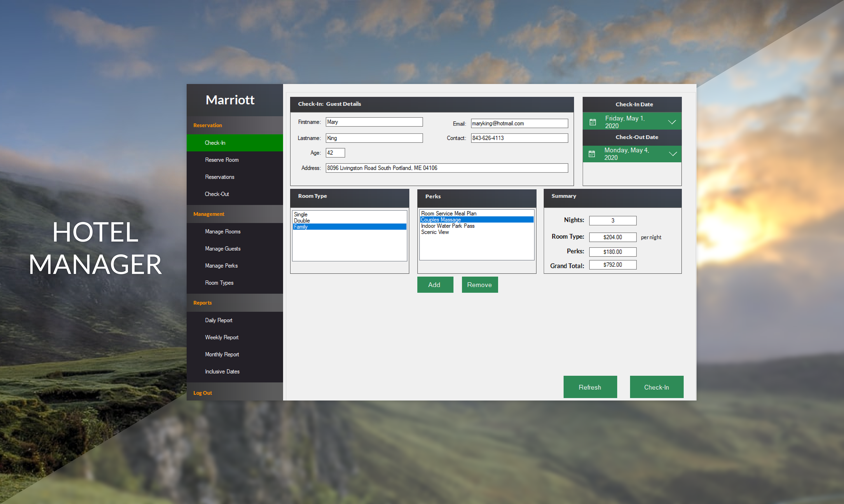View the Monthly Report
Viewport: 844px width, 504px height.
coord(235,354)
